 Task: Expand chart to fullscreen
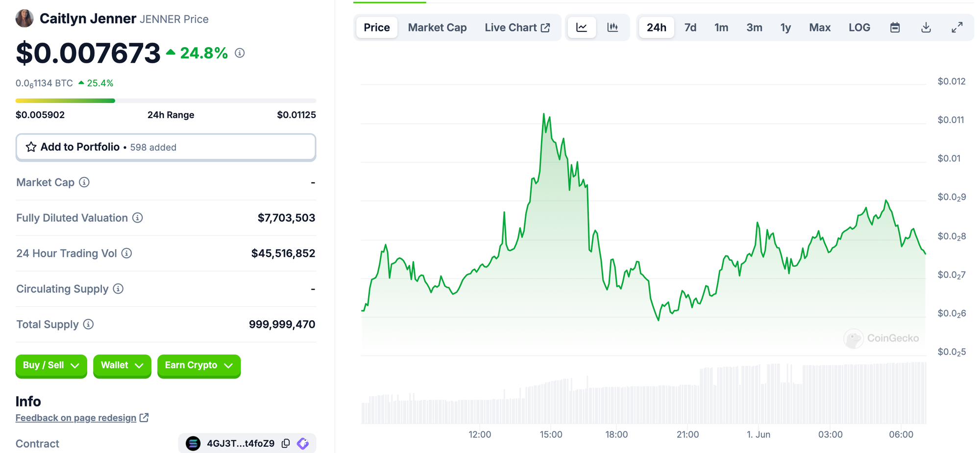click(957, 27)
